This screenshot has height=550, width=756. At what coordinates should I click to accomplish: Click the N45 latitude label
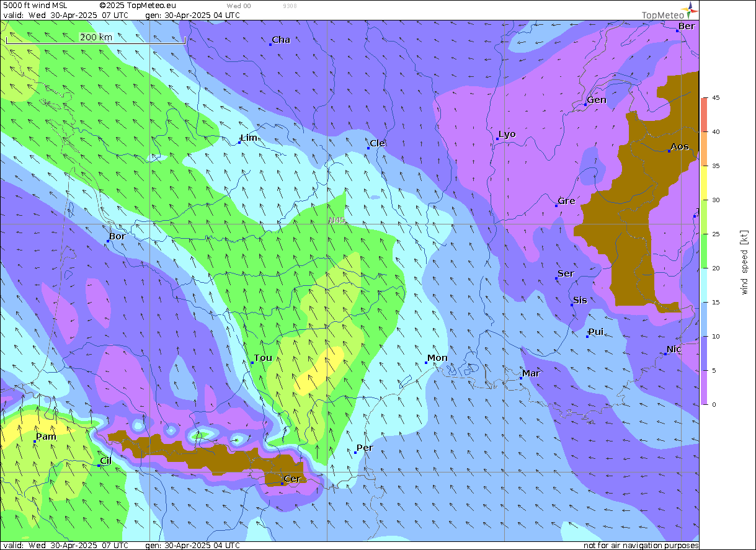click(x=337, y=220)
